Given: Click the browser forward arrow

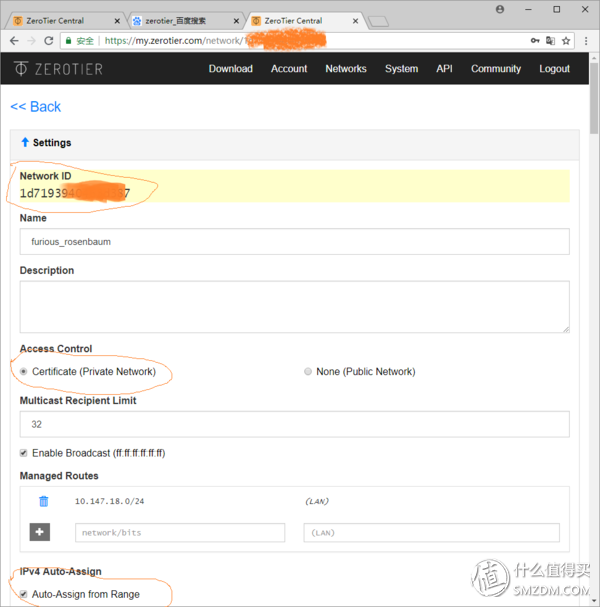Looking at the screenshot, I should pyautogui.click(x=31, y=41).
